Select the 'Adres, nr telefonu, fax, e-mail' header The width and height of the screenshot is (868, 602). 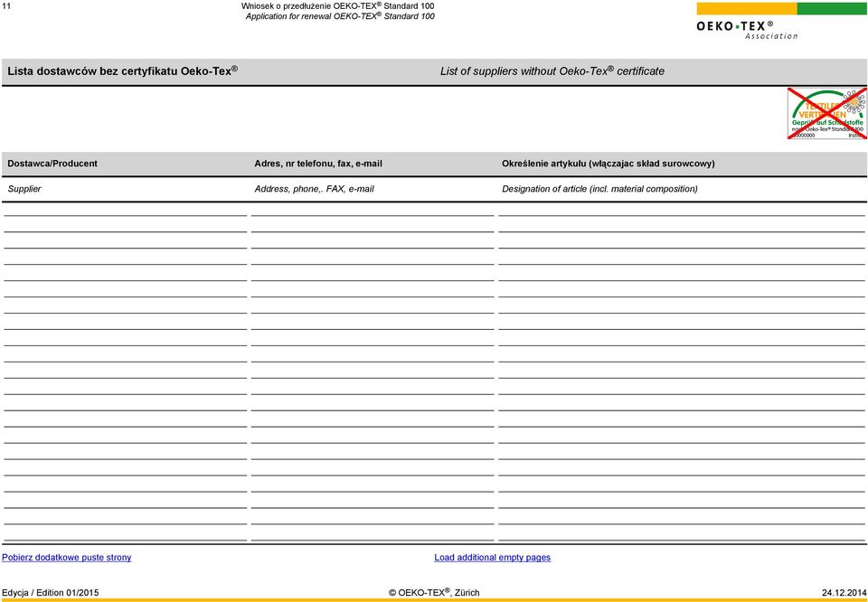click(318, 164)
